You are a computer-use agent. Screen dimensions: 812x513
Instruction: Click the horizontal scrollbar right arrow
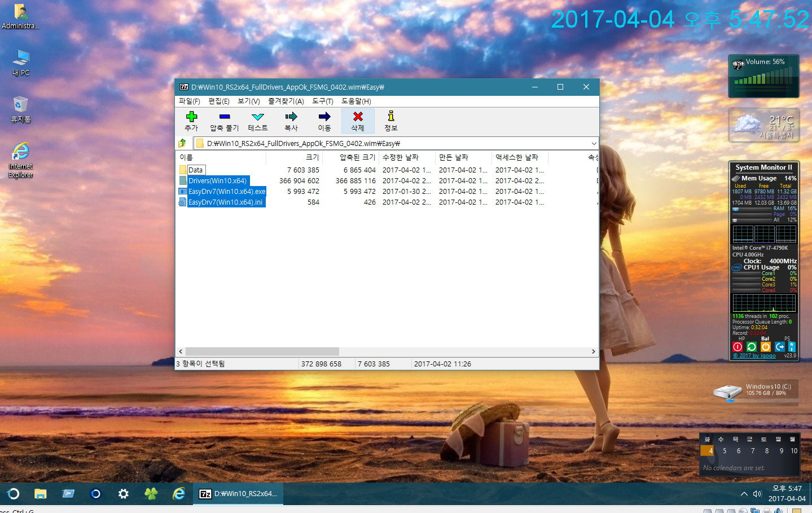[593, 351]
